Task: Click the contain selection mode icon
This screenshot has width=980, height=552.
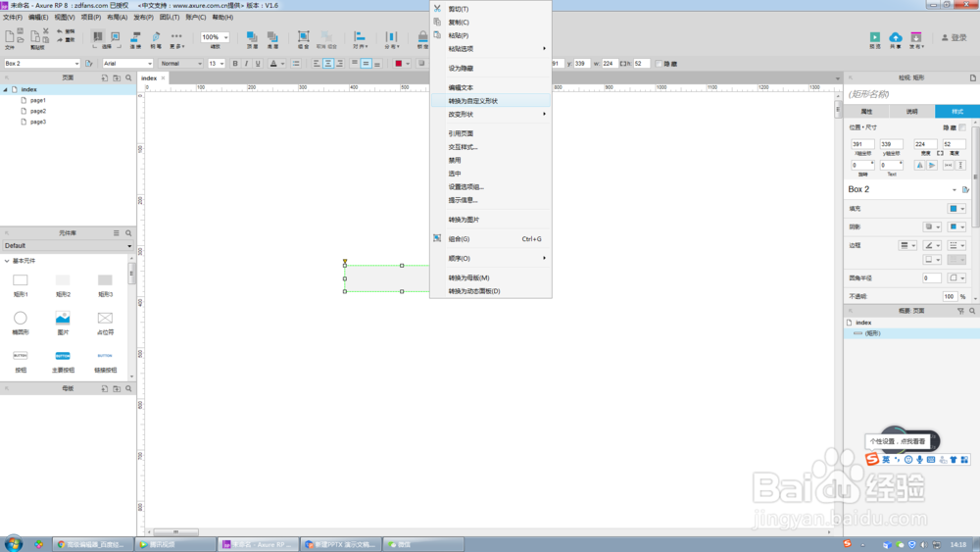Action: 115,37
